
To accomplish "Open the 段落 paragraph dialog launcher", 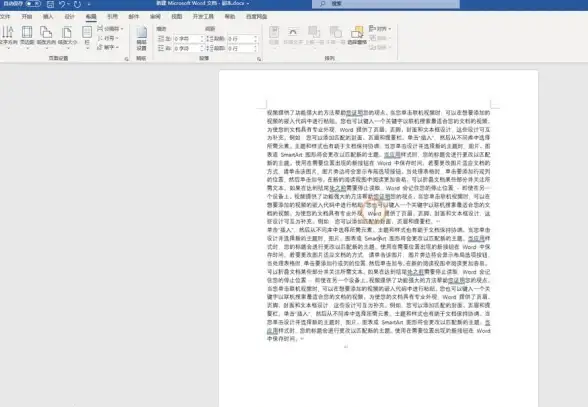I will pyautogui.click(x=259, y=59).
